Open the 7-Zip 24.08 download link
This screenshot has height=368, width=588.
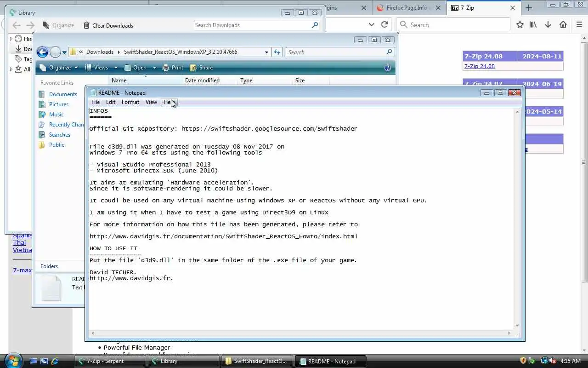(479, 66)
